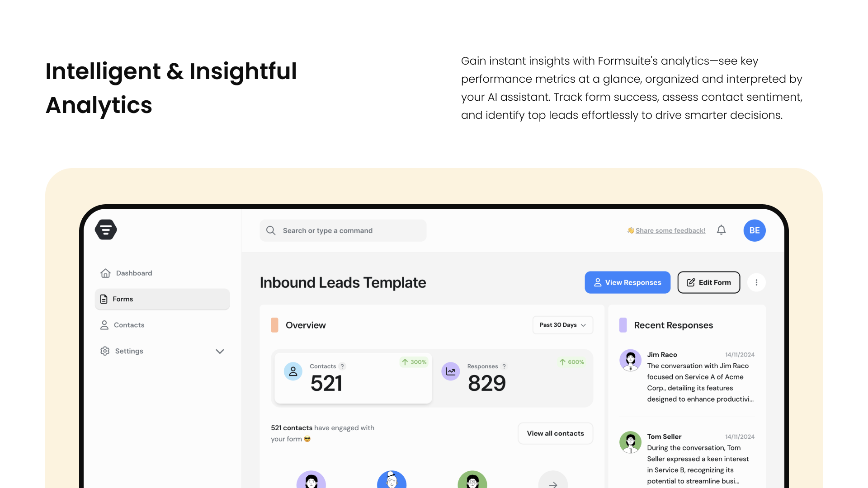
Task: Click the chart icon on the 829 Responses card
Action: point(451,371)
